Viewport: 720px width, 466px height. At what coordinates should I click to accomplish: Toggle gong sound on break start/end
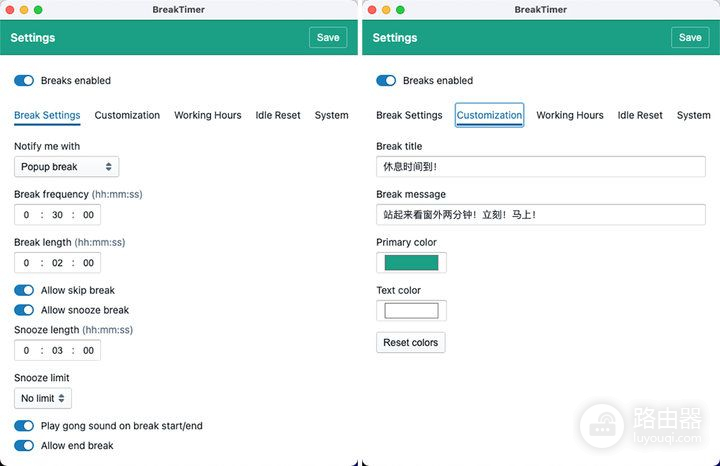pos(24,426)
